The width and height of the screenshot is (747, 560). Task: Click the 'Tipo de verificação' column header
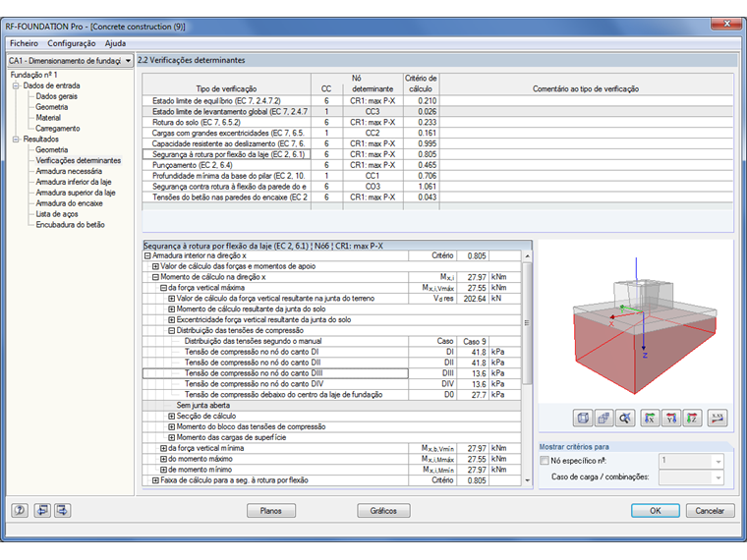[226, 88]
